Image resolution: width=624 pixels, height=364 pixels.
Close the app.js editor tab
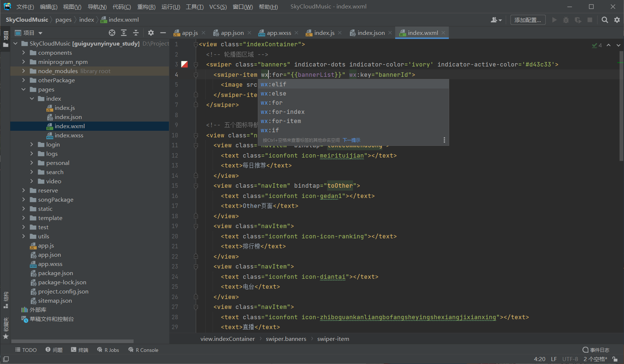coord(203,33)
